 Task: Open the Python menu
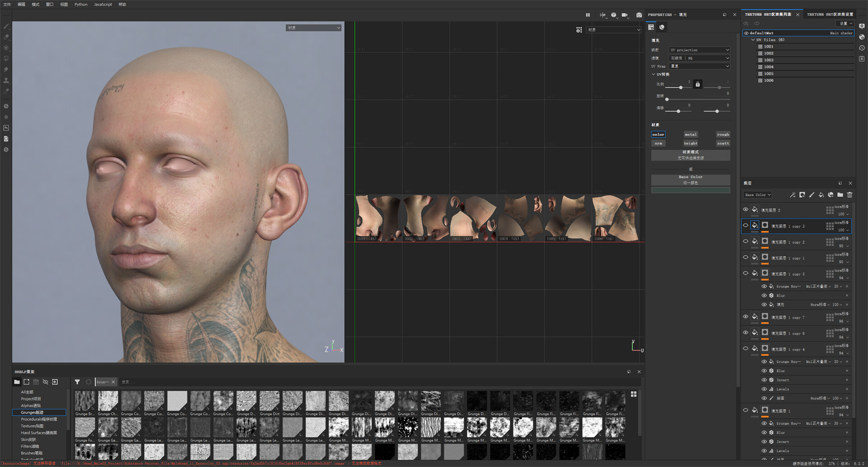click(81, 5)
